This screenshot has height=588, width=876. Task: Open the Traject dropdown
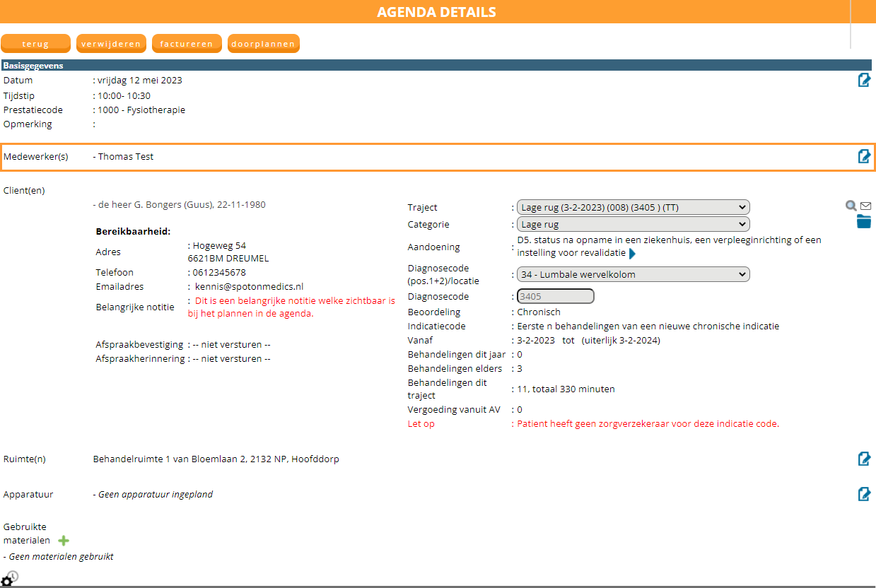point(633,207)
